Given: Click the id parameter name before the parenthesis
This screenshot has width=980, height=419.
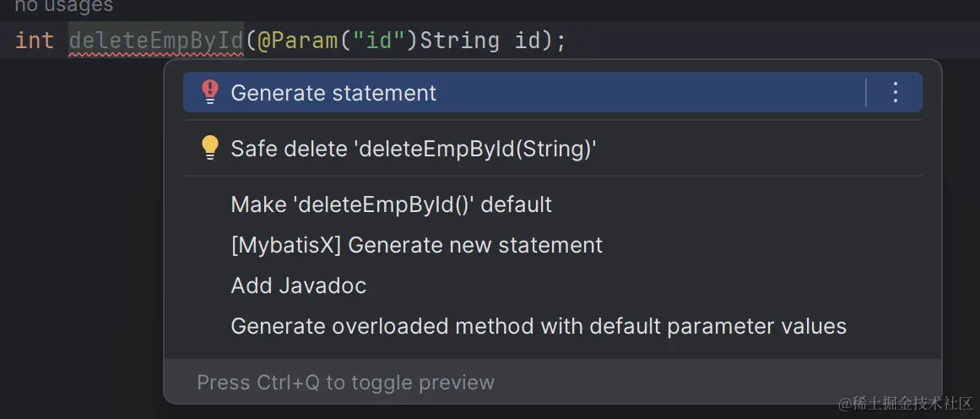Looking at the screenshot, I should click(x=528, y=40).
